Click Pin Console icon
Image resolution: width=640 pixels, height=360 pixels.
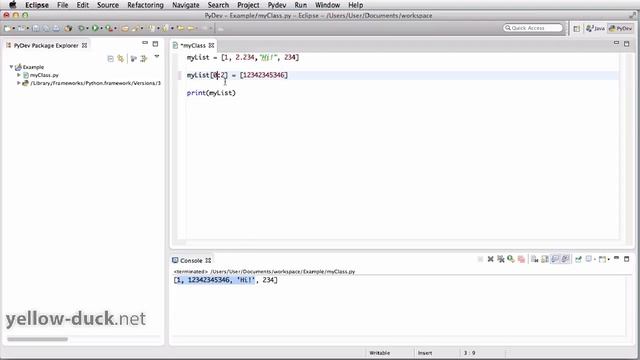578,259
